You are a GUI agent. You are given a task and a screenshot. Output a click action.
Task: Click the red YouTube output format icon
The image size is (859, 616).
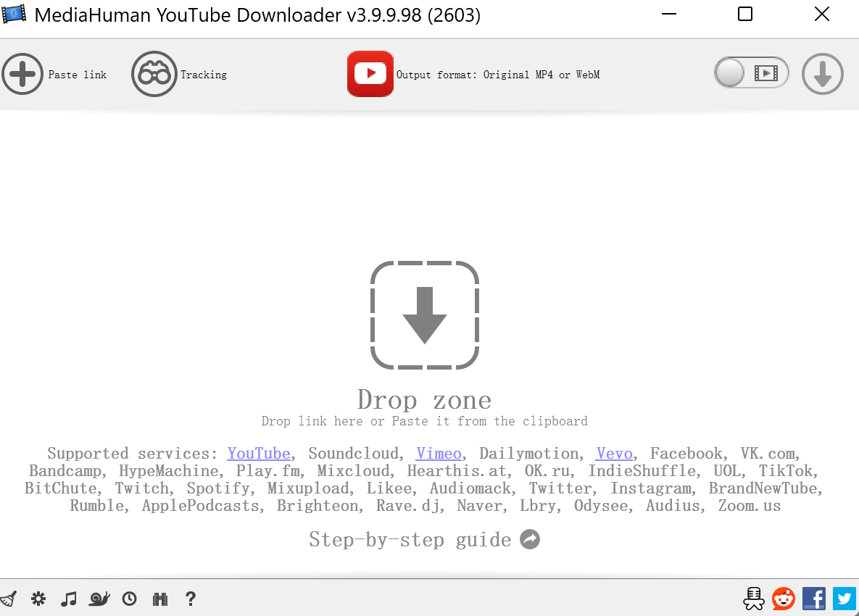pos(370,74)
